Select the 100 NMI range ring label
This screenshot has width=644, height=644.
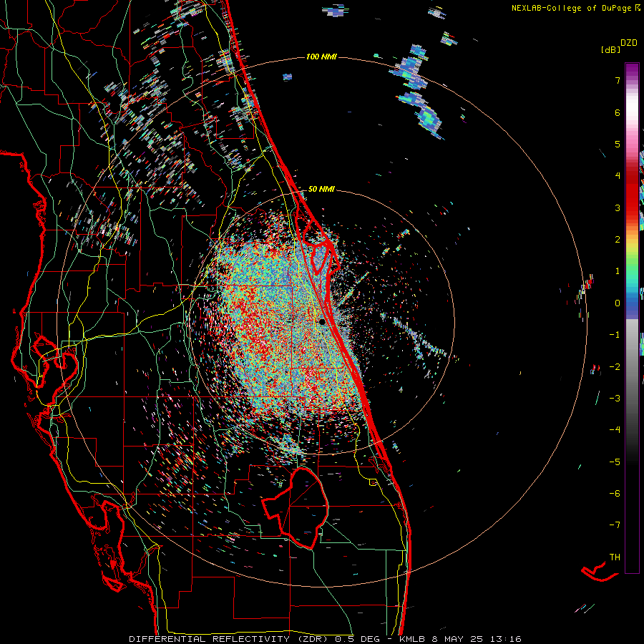(321, 57)
